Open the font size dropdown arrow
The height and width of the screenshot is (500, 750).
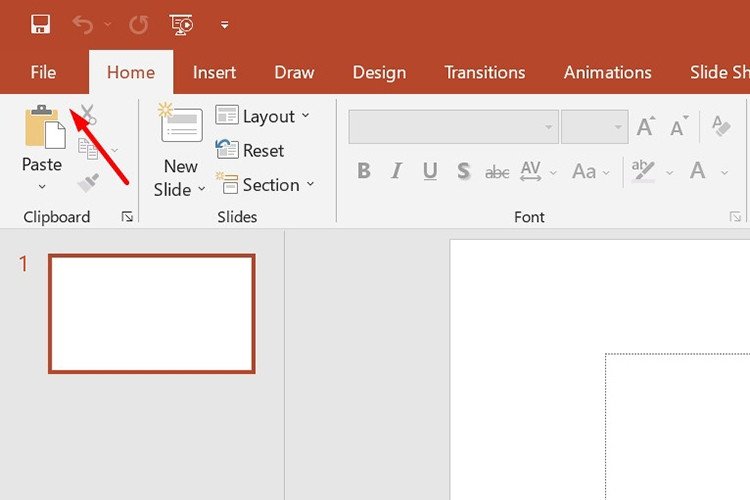618,127
